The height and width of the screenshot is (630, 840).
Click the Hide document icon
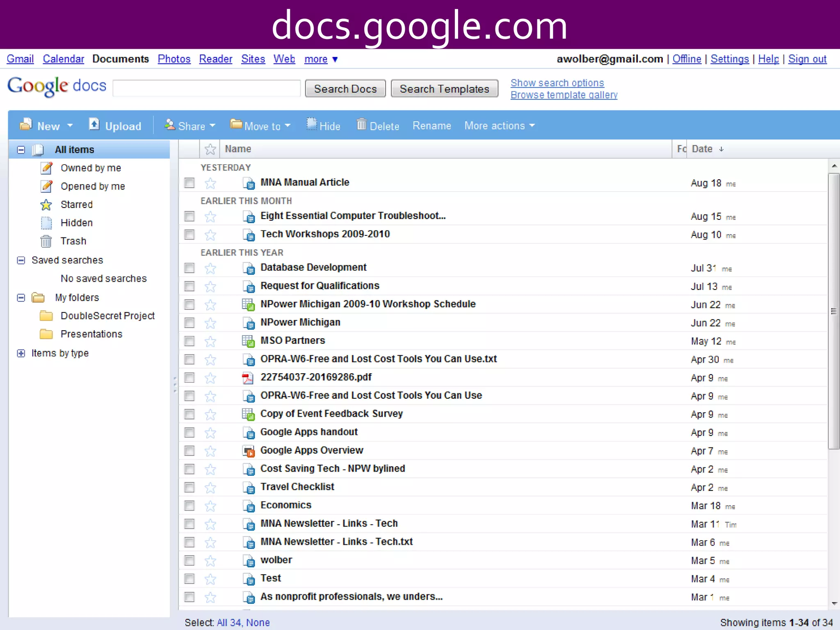(x=312, y=125)
